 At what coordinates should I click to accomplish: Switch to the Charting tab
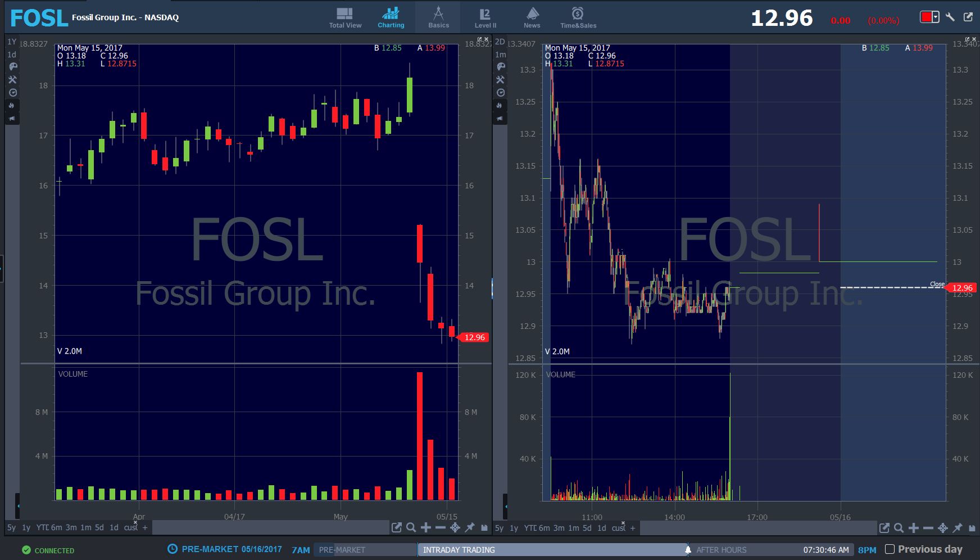click(x=391, y=17)
